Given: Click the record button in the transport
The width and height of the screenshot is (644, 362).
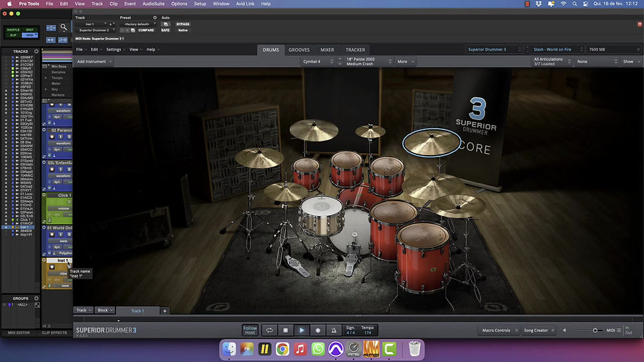Looking at the screenshot, I should click(x=318, y=330).
